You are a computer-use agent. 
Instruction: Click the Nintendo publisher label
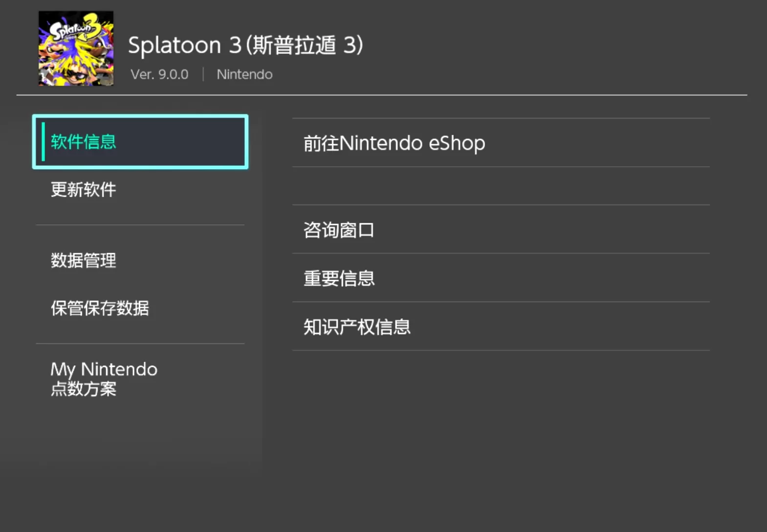tap(244, 74)
